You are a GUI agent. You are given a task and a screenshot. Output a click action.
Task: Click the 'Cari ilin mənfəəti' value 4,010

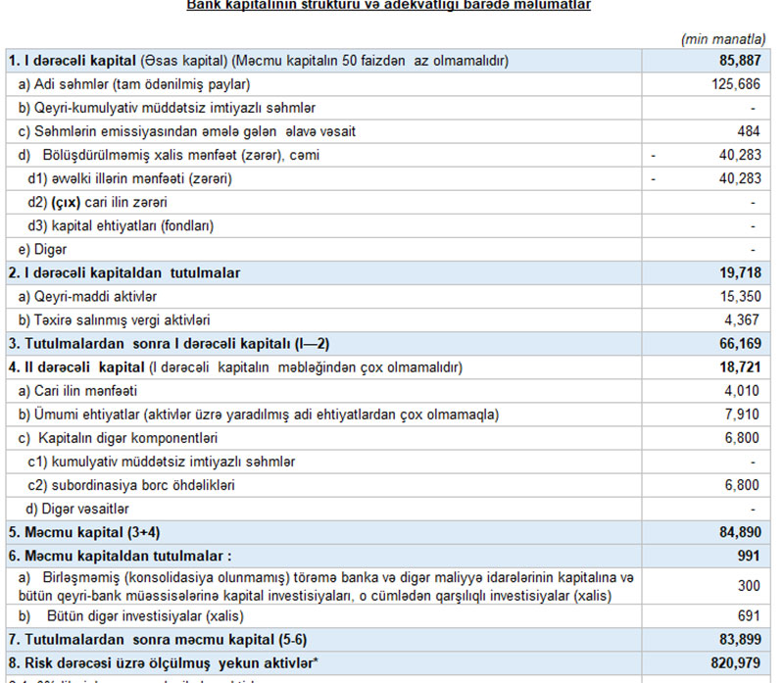point(744,391)
